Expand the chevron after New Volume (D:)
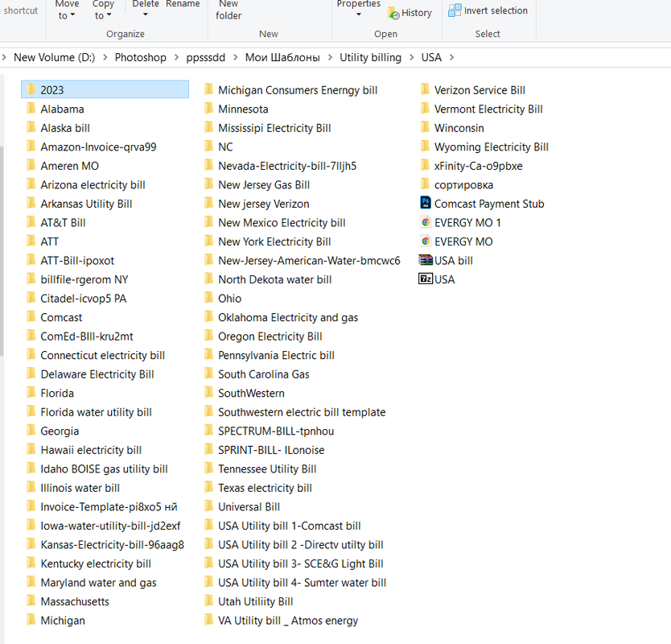Screen dimensions: 671x644 pos(105,57)
